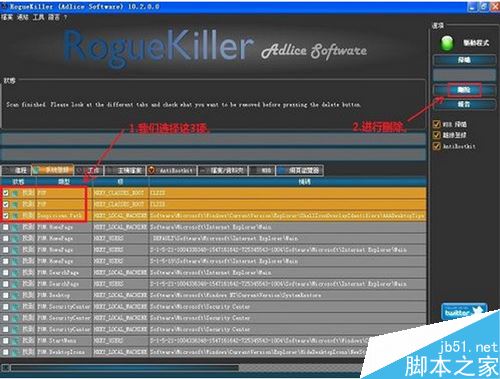Uncheck the Suspicious Path entry checkbox
500x379 pixels.
tap(5, 216)
